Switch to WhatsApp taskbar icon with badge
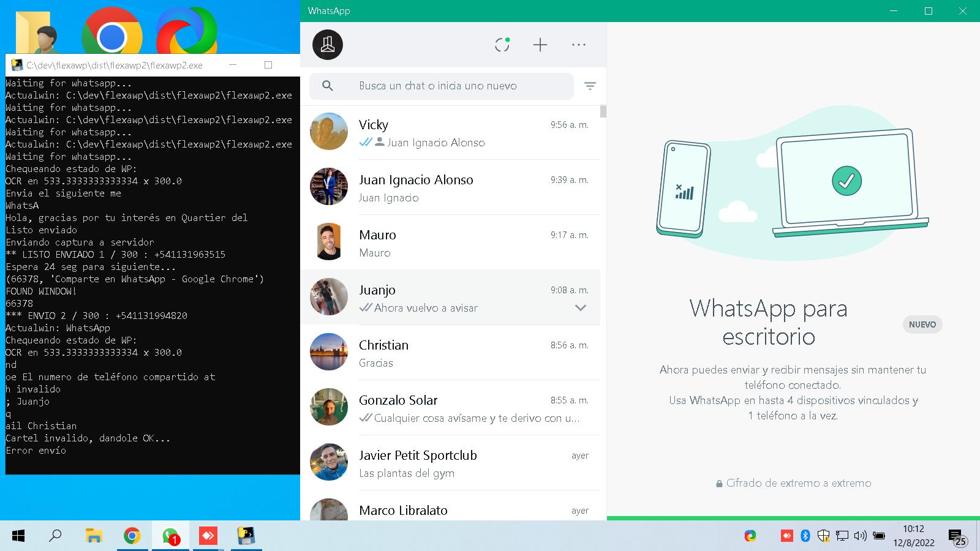Image resolution: width=980 pixels, height=551 pixels. pos(170,536)
